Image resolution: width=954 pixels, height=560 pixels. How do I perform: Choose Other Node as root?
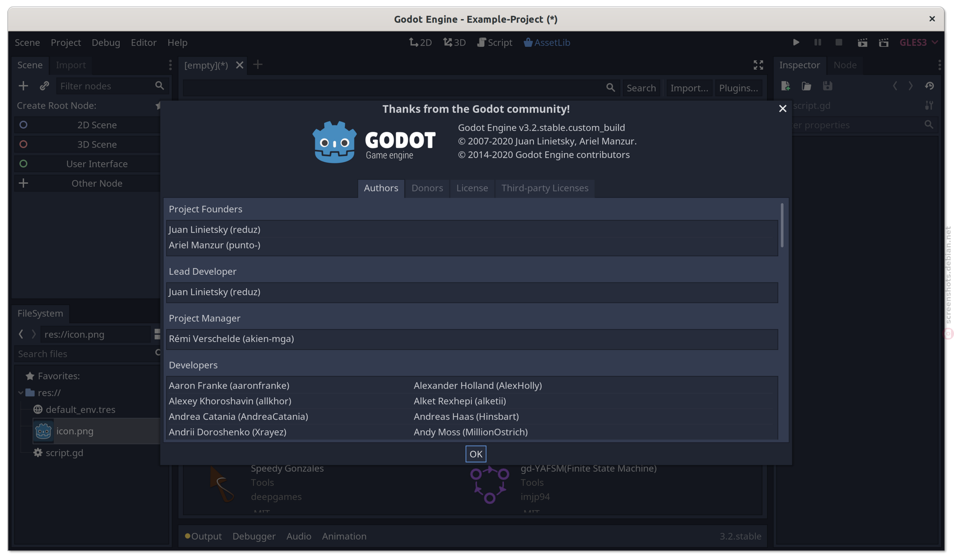[88, 184]
